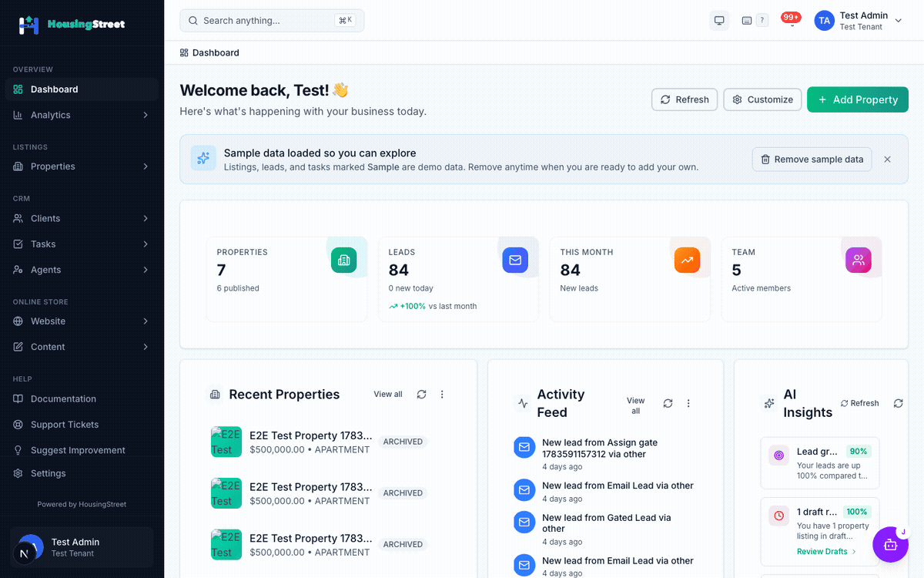Click the orange This Month trend icon
Viewport: 924px width, 578px height.
[687, 260]
